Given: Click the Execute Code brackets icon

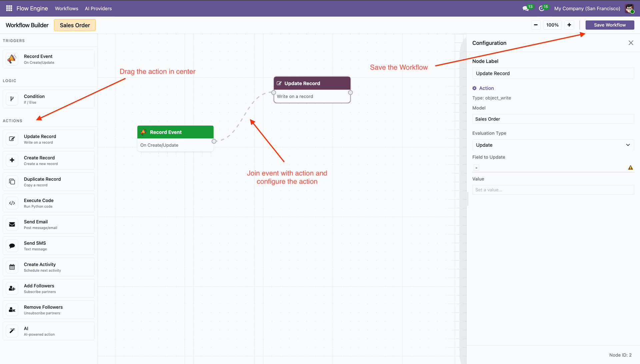Looking at the screenshot, I should click(x=12, y=203).
